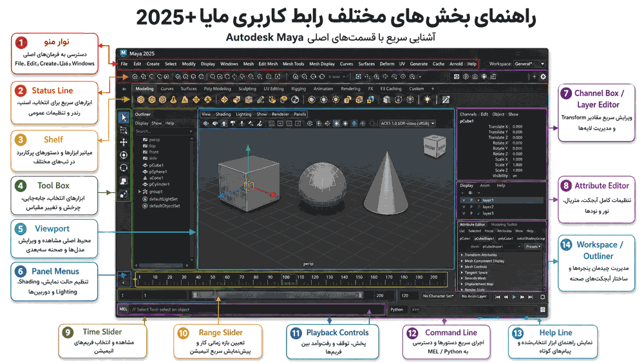Click the No Anim Layer button
The width and height of the screenshot is (644, 363).
tap(474, 296)
